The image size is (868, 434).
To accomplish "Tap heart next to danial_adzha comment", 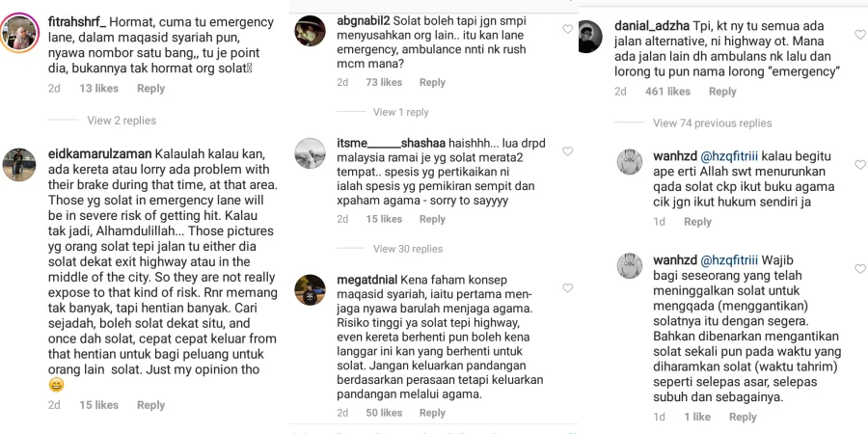I will click(x=859, y=35).
